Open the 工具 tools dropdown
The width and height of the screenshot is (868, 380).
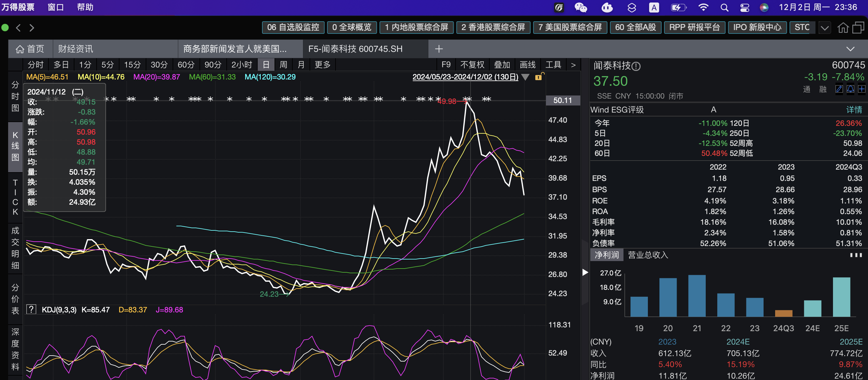tap(553, 65)
